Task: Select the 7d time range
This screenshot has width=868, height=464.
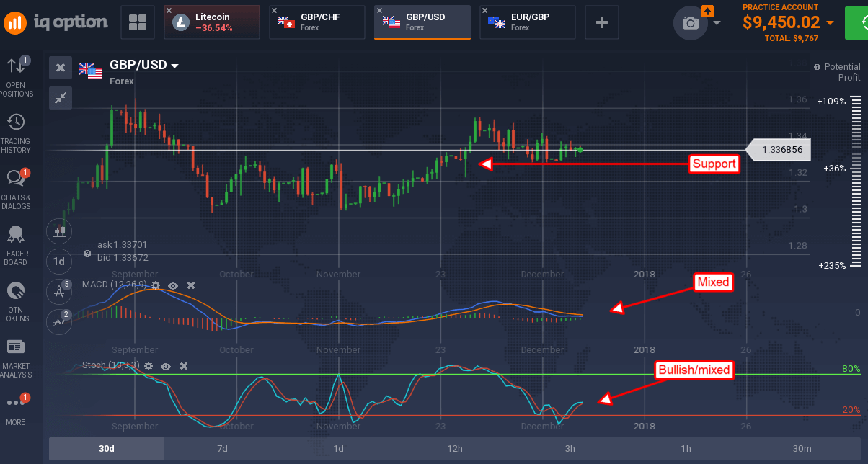Action: 222,449
